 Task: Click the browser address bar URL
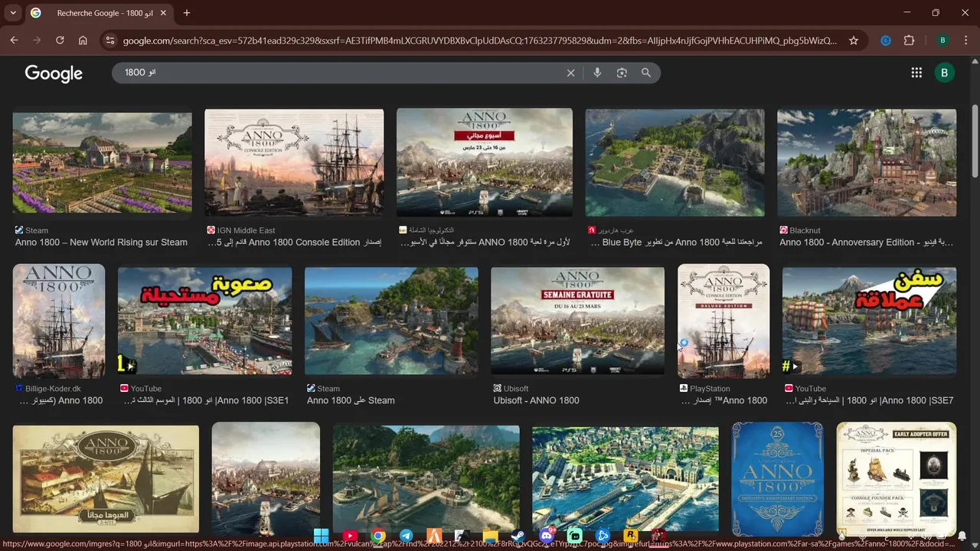tap(479, 41)
